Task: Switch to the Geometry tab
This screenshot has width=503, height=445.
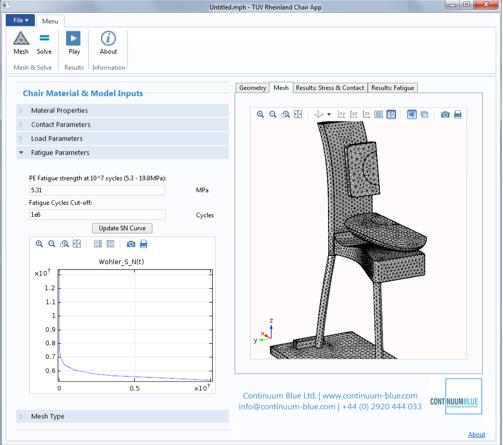Action: tap(252, 88)
